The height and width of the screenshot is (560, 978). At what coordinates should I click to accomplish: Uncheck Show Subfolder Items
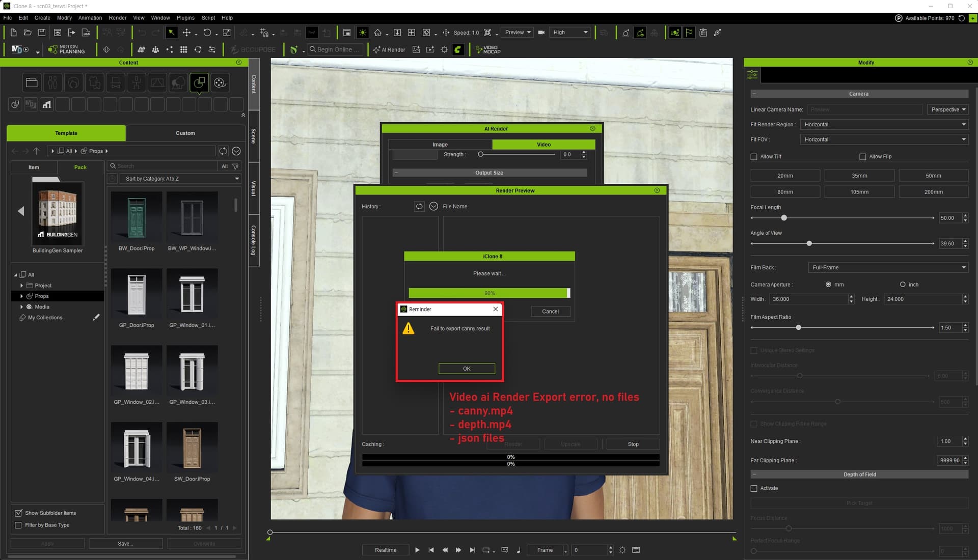tap(18, 513)
